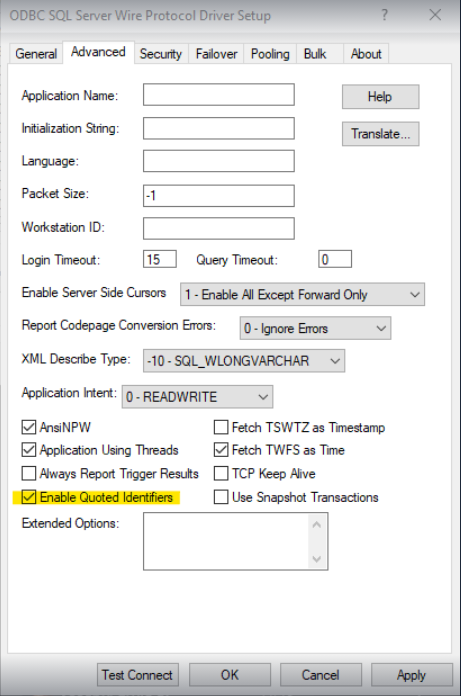Click the Login Timeout field

point(160,259)
